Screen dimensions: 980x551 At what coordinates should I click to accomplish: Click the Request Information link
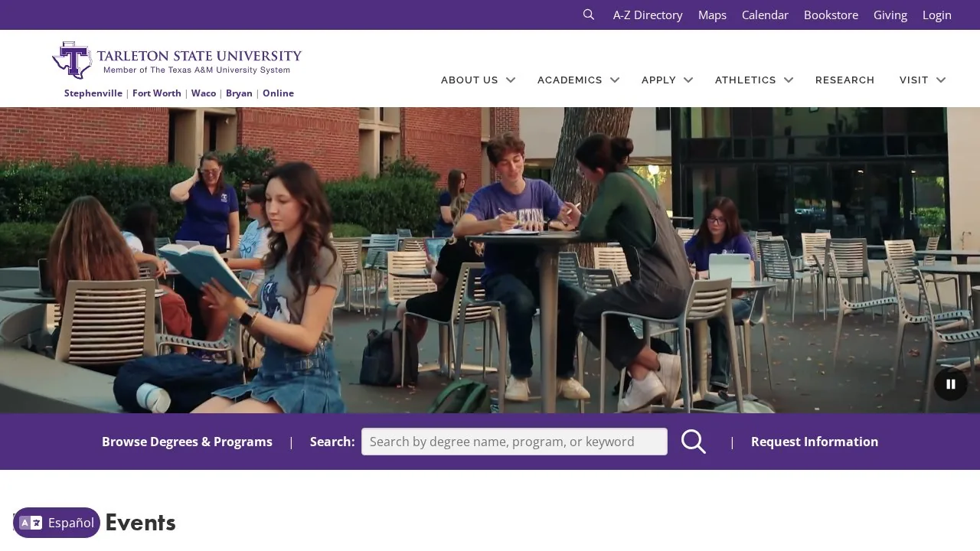point(815,442)
